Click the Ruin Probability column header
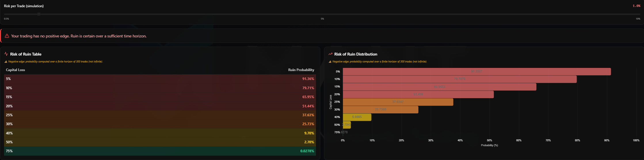Viewport: 644px width, 160px height. [x=301, y=70]
